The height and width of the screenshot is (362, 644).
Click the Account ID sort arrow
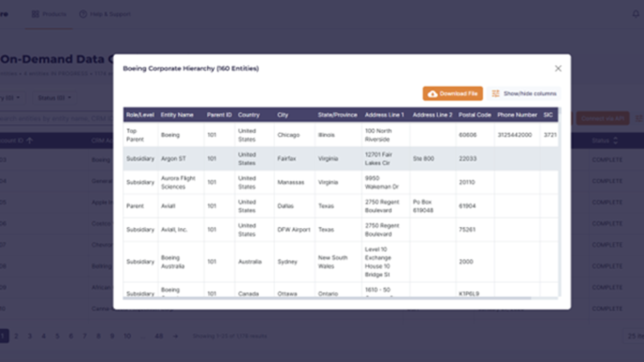click(29, 141)
